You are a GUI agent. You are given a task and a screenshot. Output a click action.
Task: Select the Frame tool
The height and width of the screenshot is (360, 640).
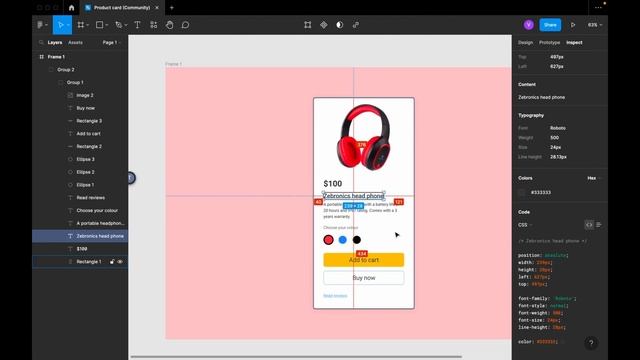[x=81, y=25]
